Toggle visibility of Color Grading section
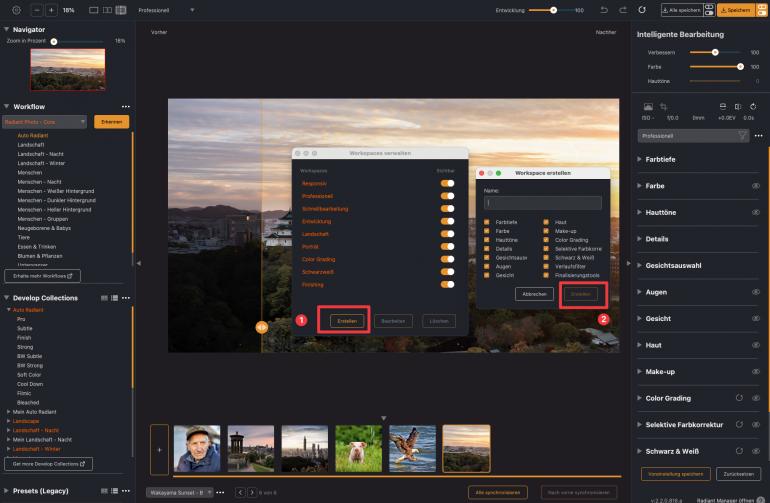The height and width of the screenshot is (503, 770). (x=756, y=398)
